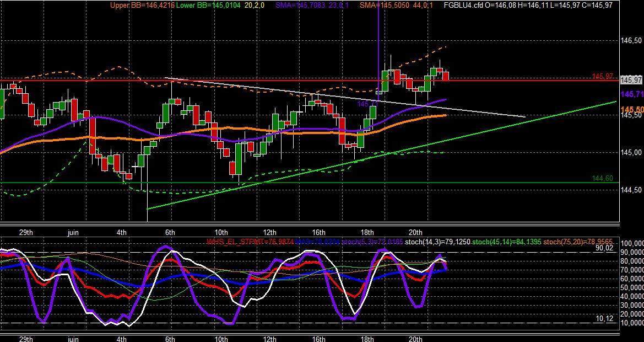The height and width of the screenshot is (342, 644).
Task: Click the 146,50 price axis label
Action: click(x=631, y=41)
